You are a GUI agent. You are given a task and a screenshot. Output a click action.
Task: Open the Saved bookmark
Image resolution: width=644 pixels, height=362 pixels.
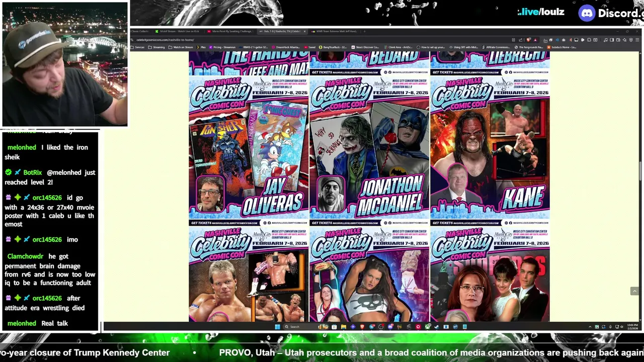pos(309,47)
